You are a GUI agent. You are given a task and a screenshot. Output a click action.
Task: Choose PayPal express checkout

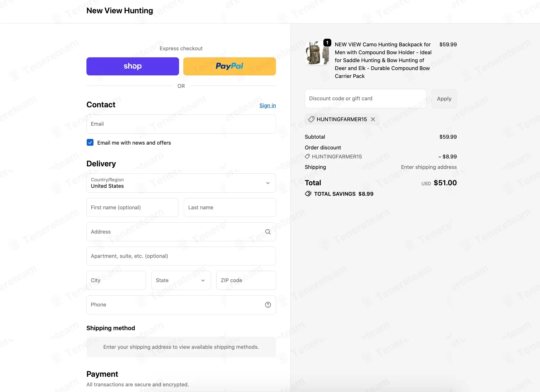click(x=230, y=66)
